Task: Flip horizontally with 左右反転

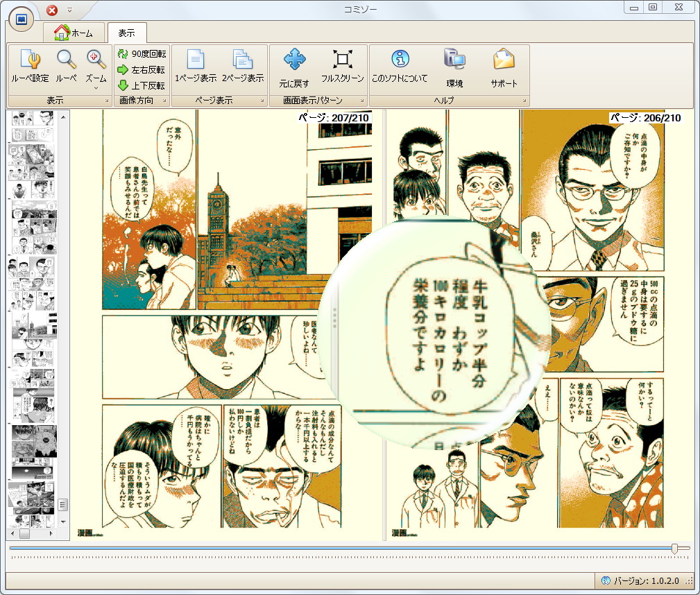Action: pos(141,69)
